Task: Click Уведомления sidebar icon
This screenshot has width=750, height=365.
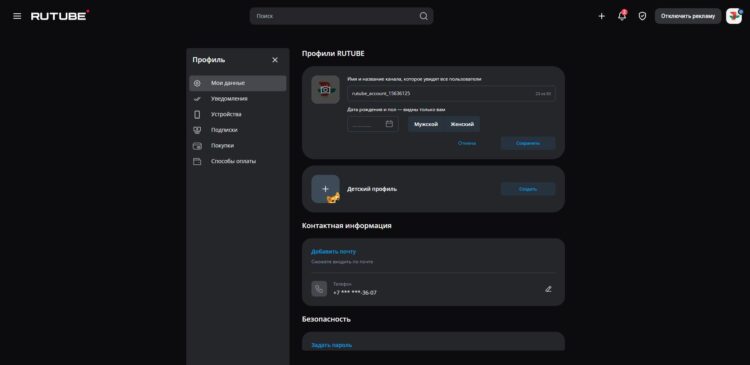Action: 197,99
